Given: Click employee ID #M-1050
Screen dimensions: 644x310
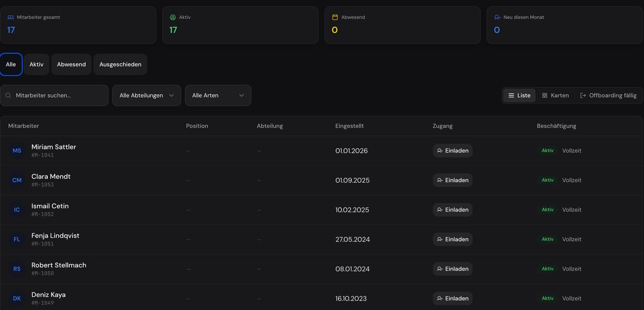Looking at the screenshot, I should tap(42, 273).
